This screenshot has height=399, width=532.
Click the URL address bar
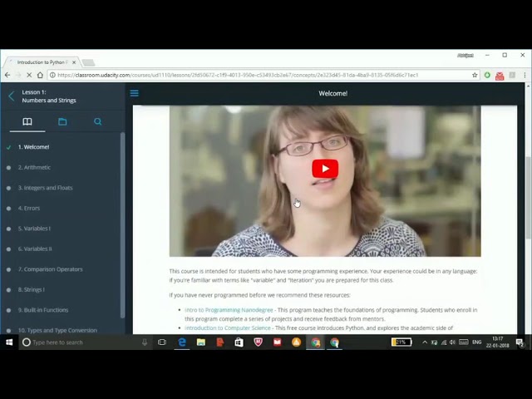coord(259,75)
